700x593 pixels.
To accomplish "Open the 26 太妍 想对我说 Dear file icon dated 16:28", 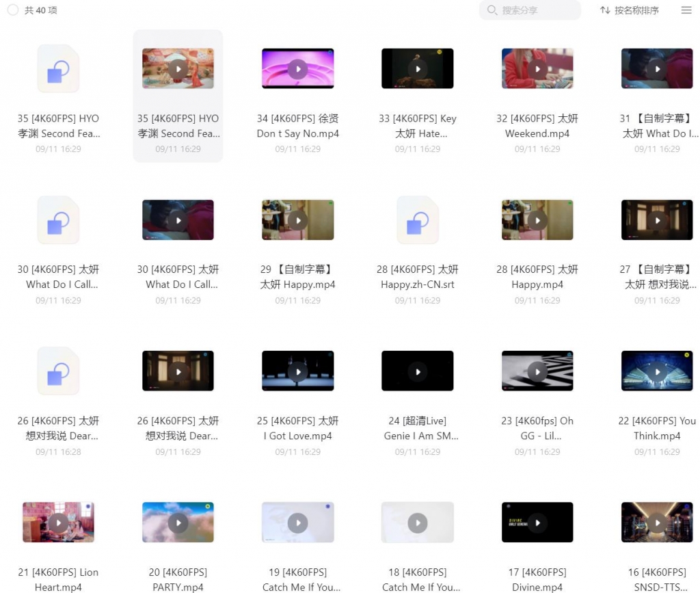I will pos(59,371).
